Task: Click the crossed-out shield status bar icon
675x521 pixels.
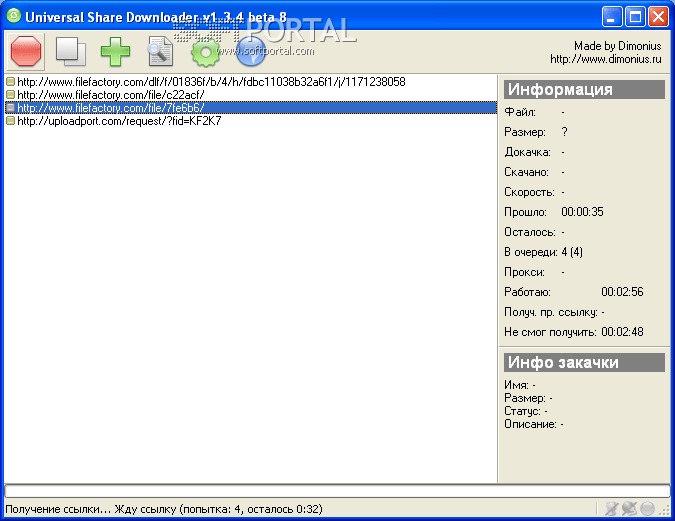Action: point(611,509)
